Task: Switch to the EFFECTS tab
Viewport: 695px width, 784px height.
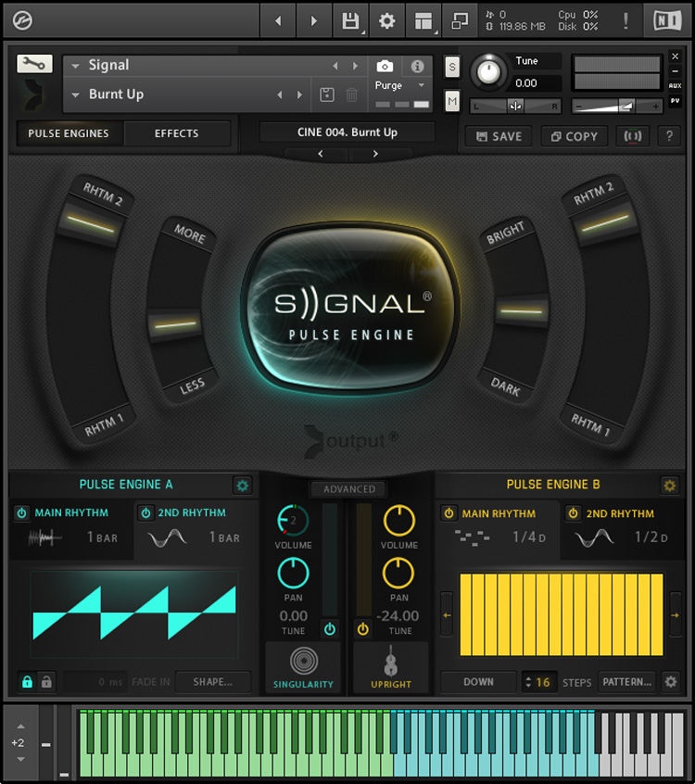Action: (x=176, y=133)
